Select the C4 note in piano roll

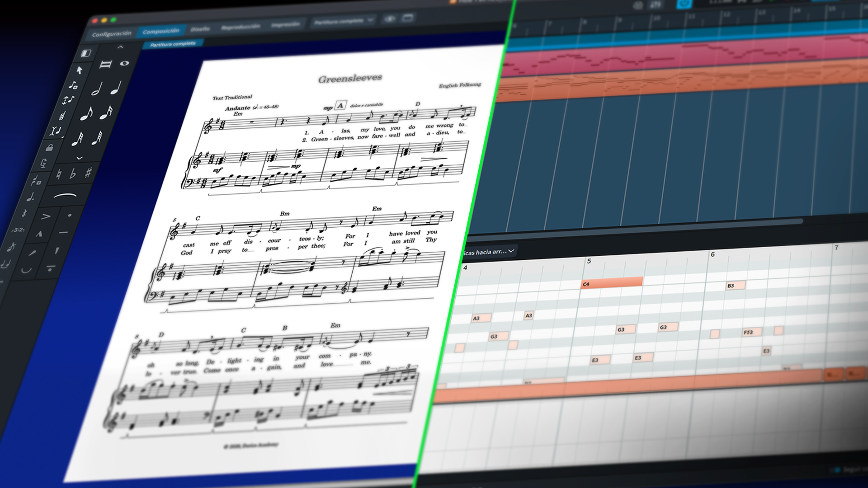[611, 283]
